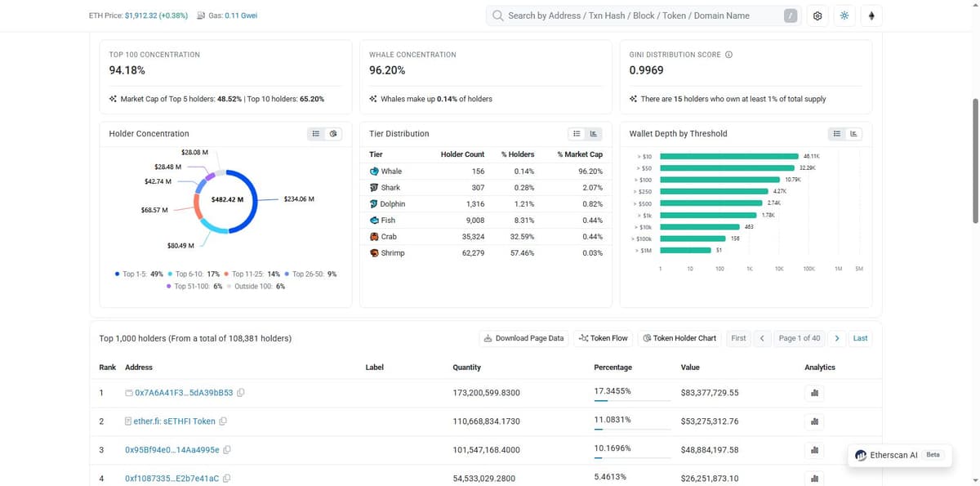Switch Tier Distribution to bar chart view
980x486 pixels.
594,133
